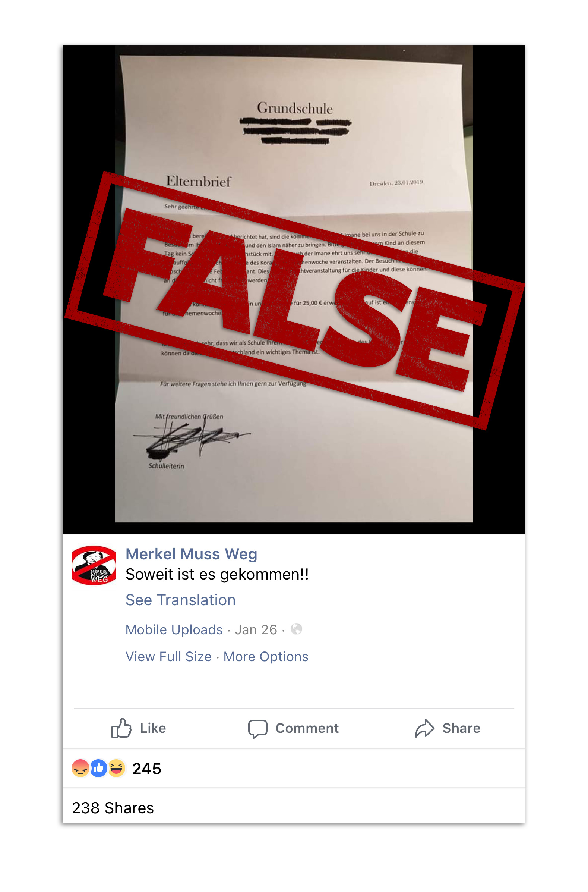Image resolution: width=588 pixels, height=892 pixels.
Task: Click the Share arrow icon
Action: tap(424, 728)
